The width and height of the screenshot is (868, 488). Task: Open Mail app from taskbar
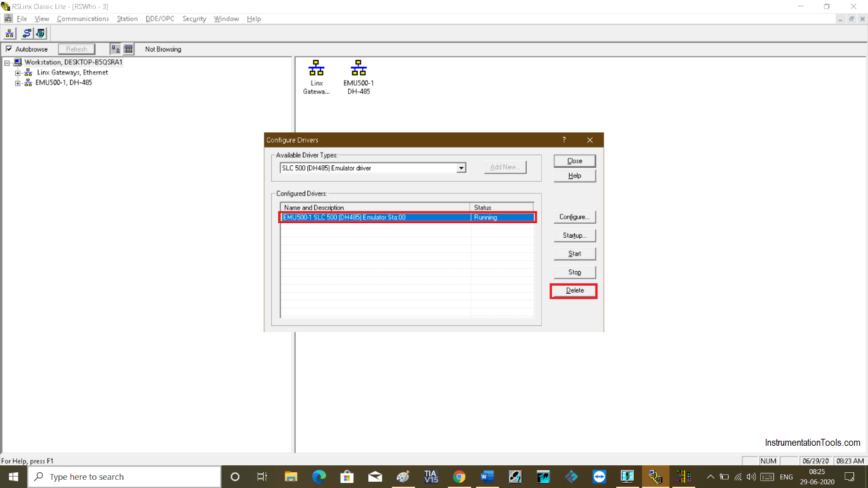[x=375, y=477]
